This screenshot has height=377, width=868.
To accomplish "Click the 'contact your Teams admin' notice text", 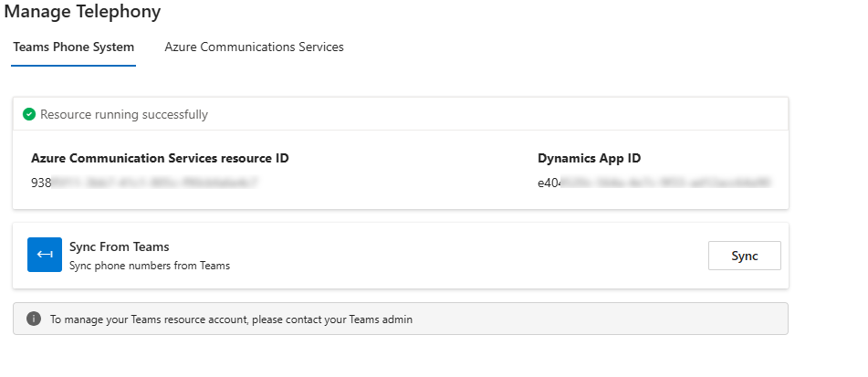I will [232, 319].
